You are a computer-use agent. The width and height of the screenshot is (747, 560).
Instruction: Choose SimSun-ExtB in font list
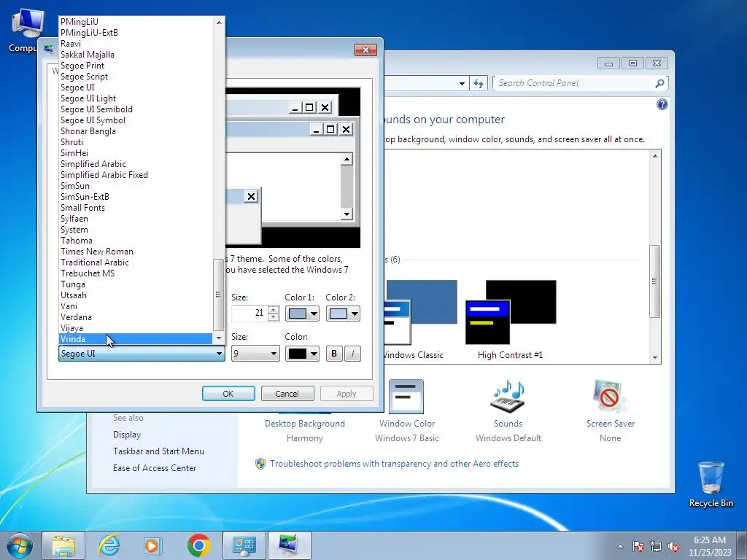(135, 196)
